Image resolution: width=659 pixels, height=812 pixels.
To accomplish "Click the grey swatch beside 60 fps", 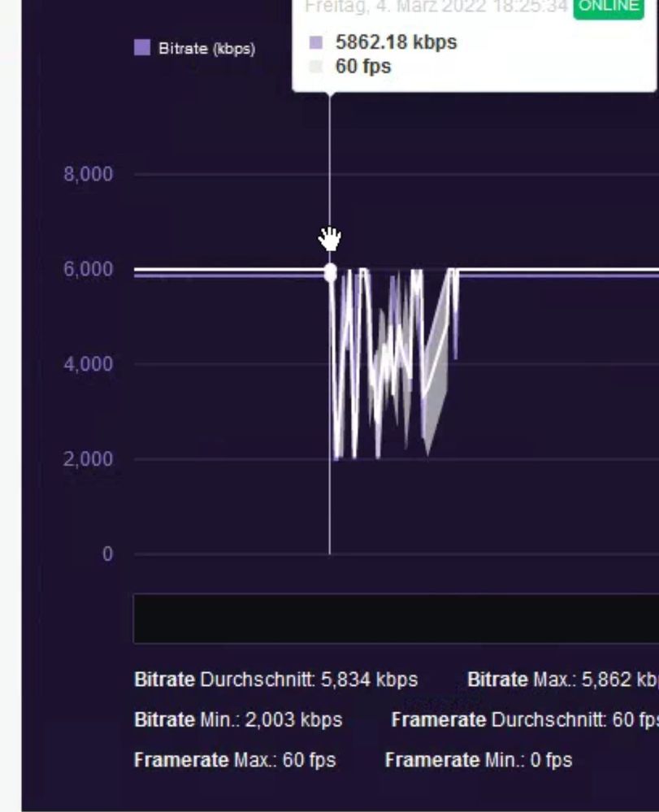I will click(x=316, y=67).
